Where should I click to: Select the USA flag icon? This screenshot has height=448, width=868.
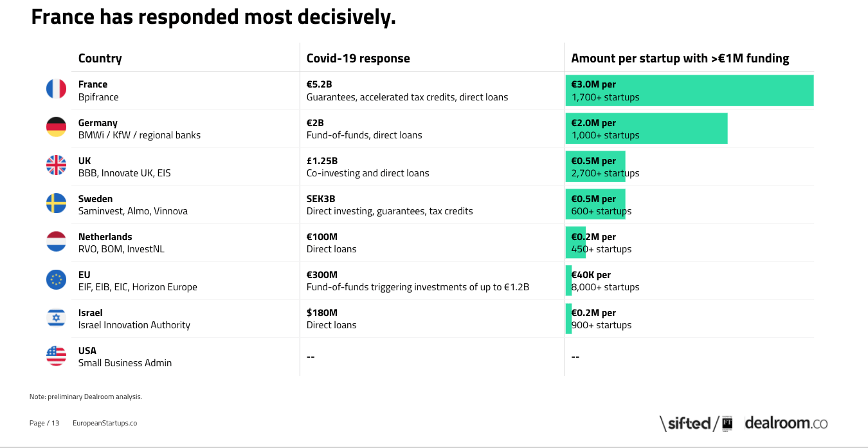[56, 355]
